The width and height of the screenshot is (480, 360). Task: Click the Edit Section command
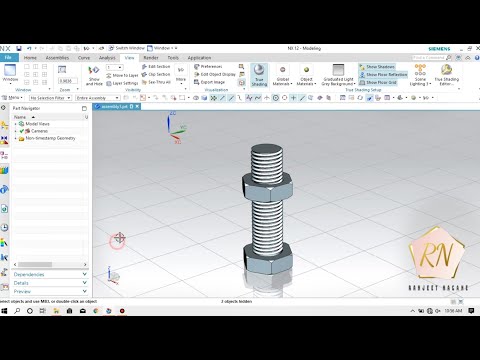[156, 67]
